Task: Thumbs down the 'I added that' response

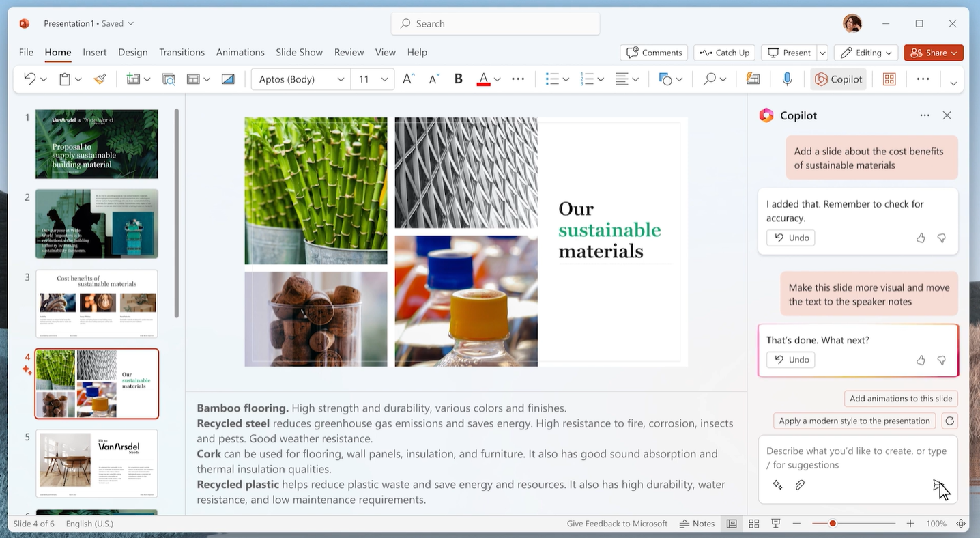Action: [942, 238]
